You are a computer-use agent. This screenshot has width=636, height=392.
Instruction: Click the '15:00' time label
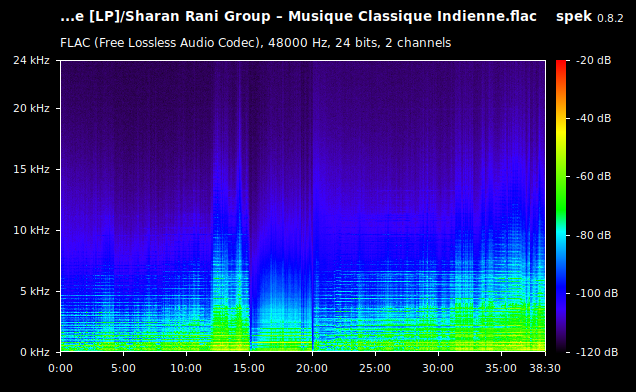[249, 368]
